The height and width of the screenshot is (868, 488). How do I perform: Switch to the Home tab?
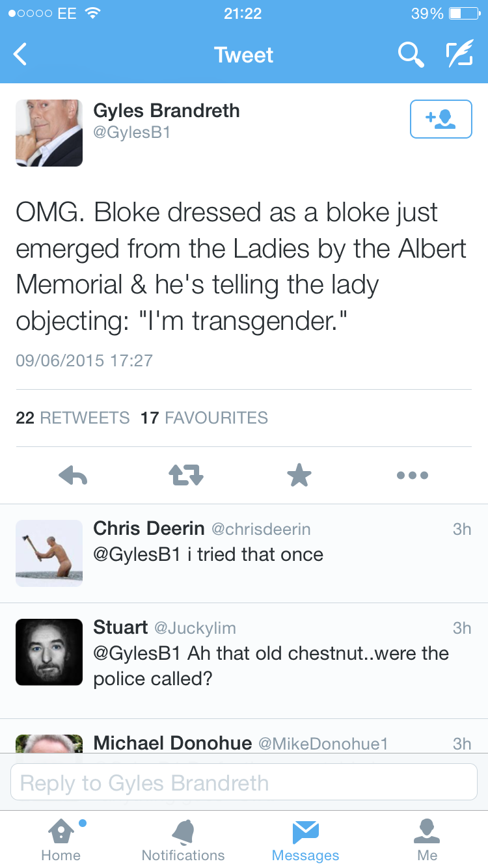61,839
